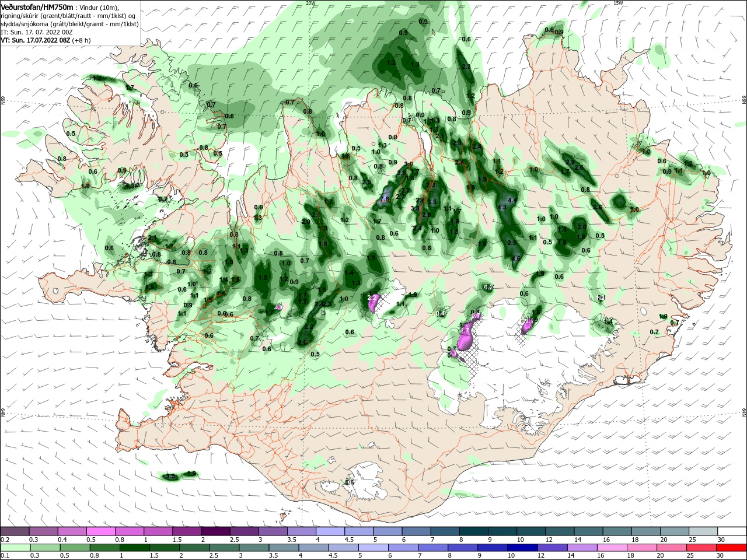Pick the orchid 0.4–0.5 swatch in snow legend
747x560 pixels.
point(72,531)
